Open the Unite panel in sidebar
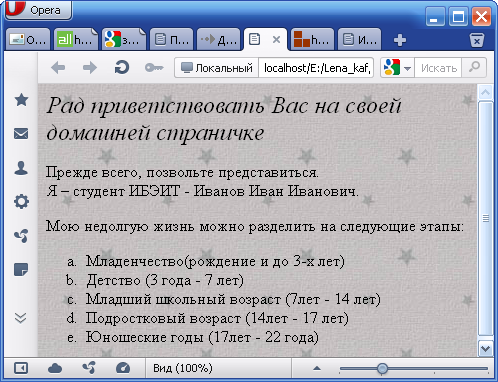Screen dimensions: 498x382 point(21,236)
